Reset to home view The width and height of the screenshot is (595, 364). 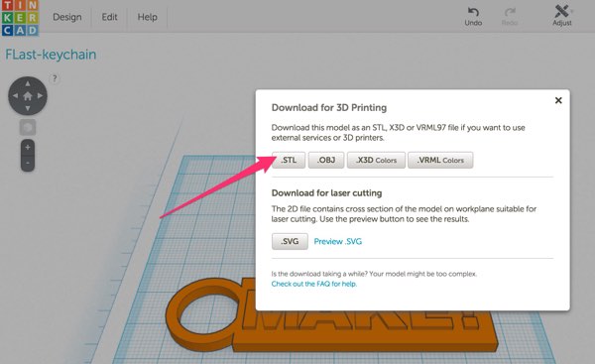point(28,96)
